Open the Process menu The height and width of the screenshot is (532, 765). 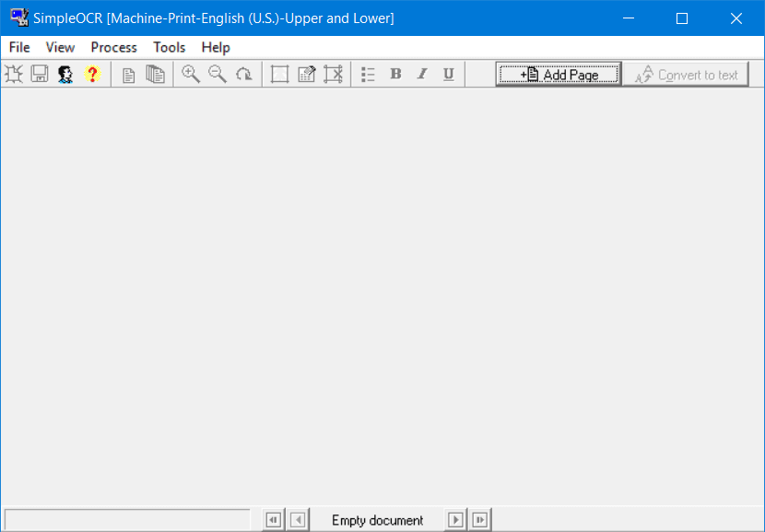[x=113, y=47]
